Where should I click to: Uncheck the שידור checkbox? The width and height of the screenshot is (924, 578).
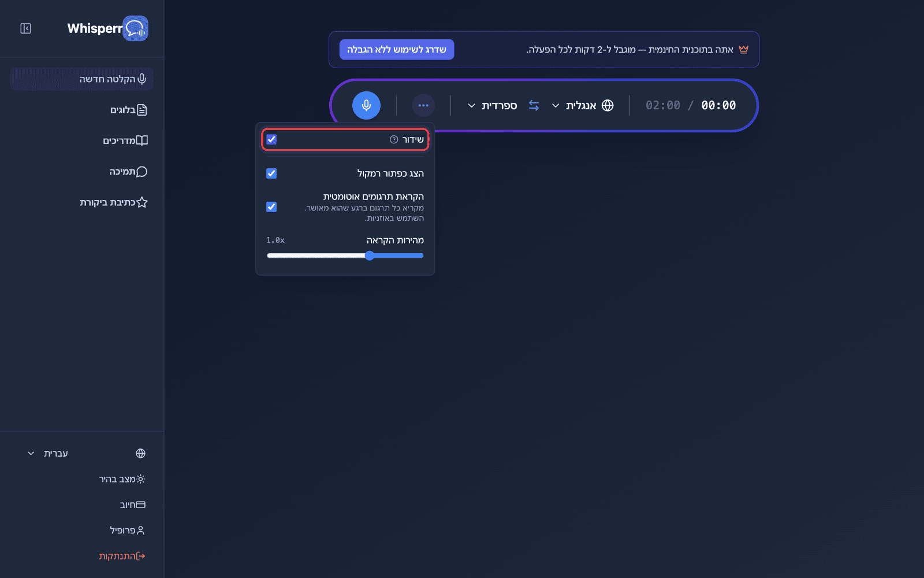coord(271,139)
